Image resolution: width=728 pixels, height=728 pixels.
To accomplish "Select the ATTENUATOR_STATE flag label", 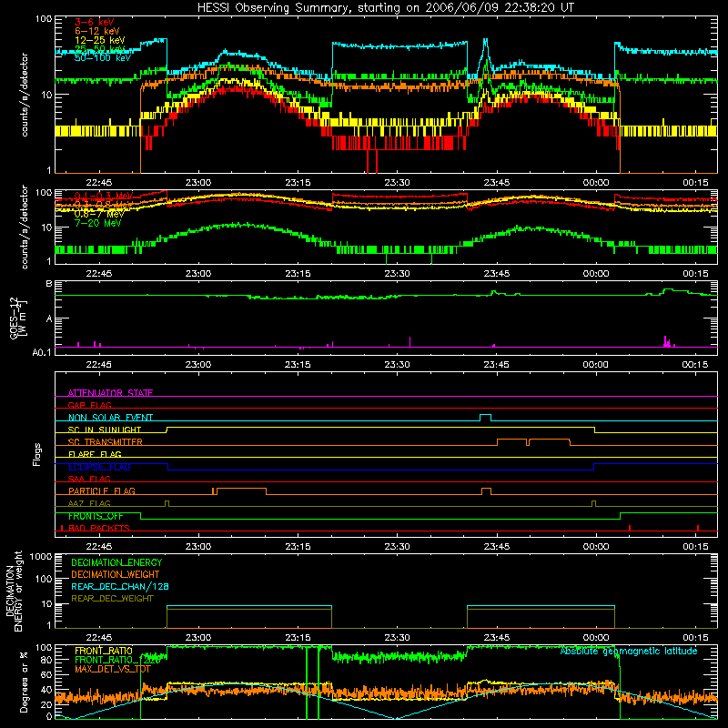I will [110, 393].
